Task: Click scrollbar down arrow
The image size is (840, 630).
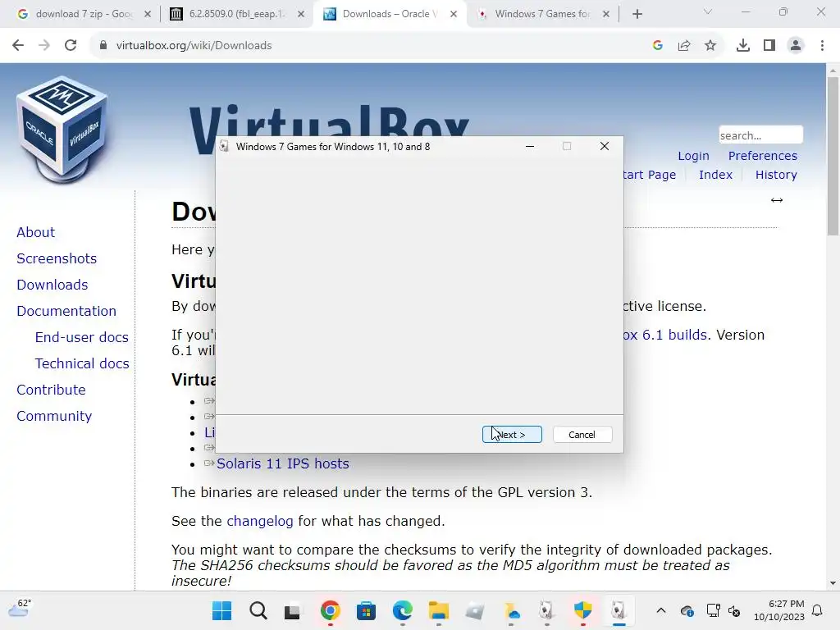Action: pyautogui.click(x=833, y=583)
